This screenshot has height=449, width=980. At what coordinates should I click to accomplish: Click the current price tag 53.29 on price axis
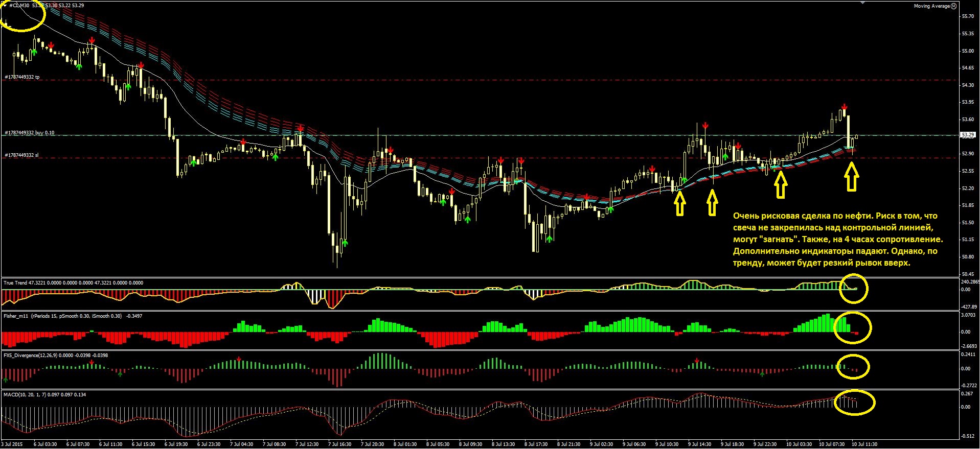968,135
